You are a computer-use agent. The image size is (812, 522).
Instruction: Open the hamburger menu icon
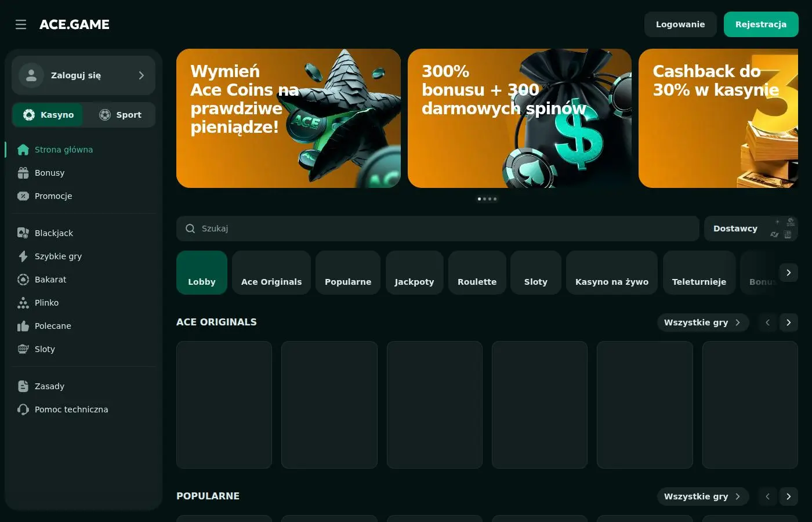point(21,24)
